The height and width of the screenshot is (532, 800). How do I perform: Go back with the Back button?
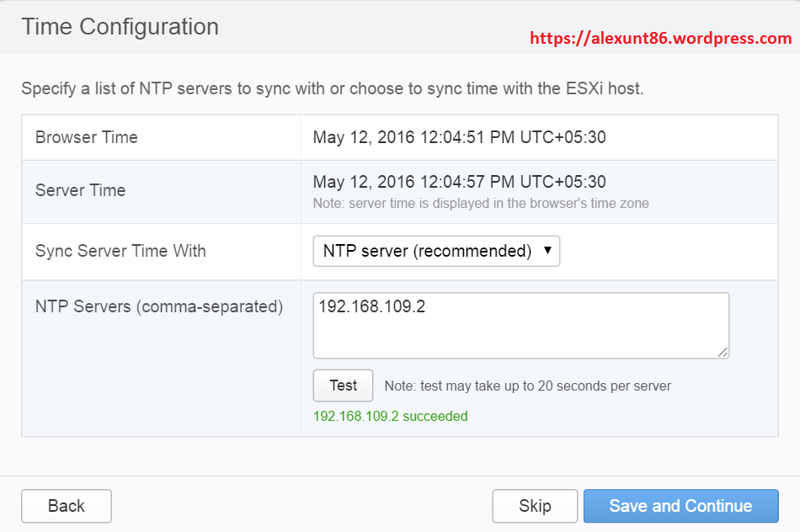click(x=67, y=506)
